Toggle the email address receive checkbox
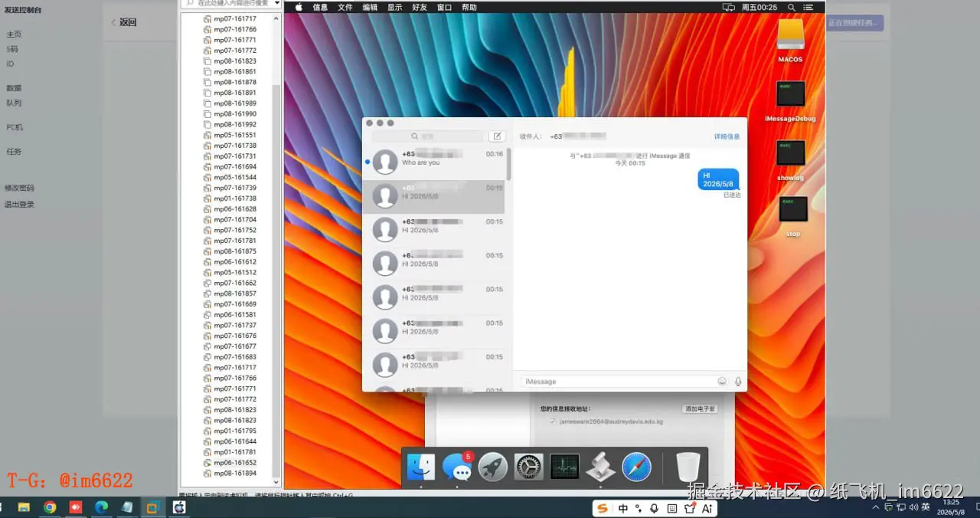Image resolution: width=980 pixels, height=518 pixels. pos(552,421)
